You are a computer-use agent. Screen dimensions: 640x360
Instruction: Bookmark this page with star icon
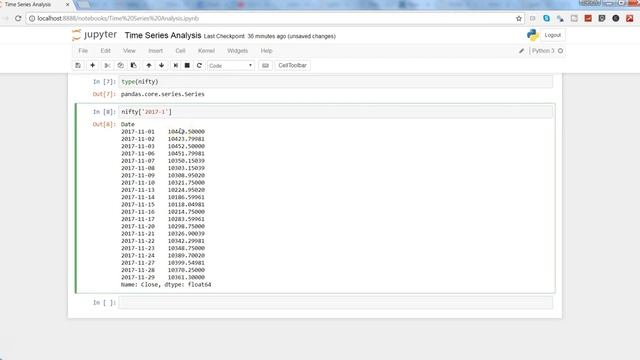(x=519, y=18)
